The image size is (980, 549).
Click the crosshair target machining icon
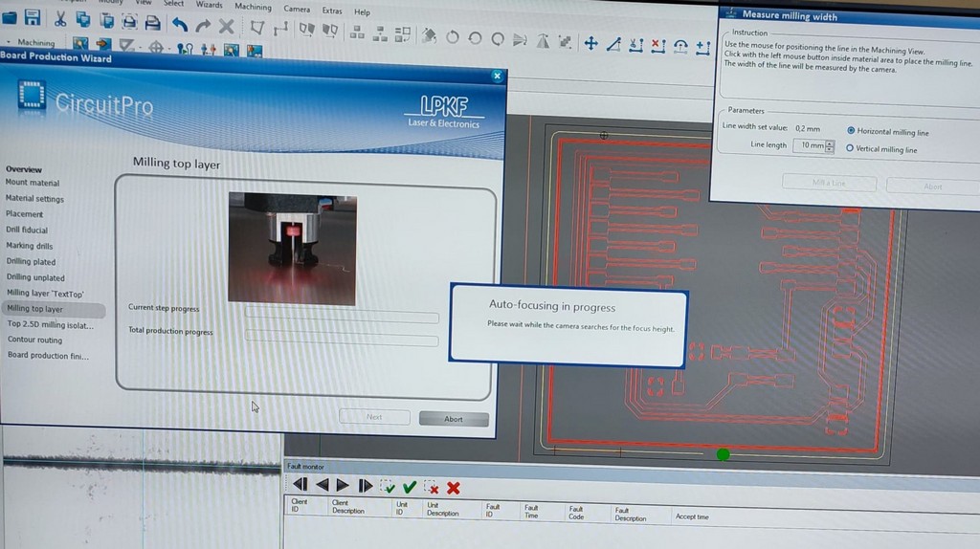(156, 48)
